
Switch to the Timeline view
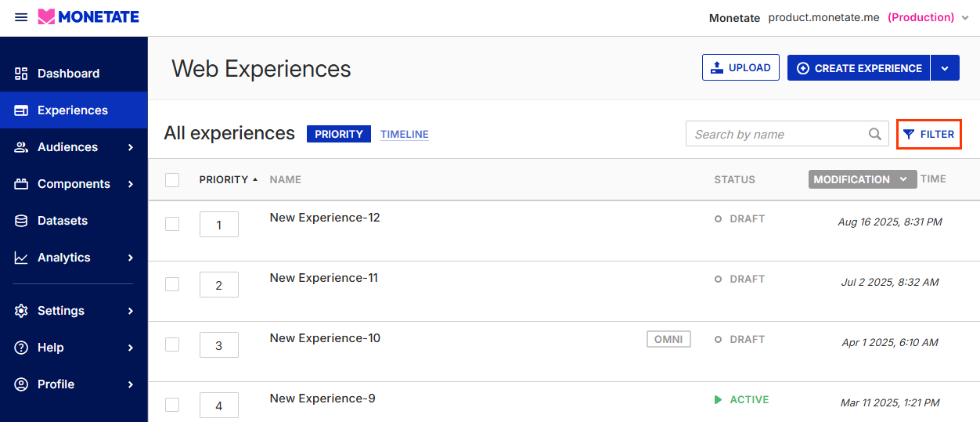coord(404,134)
